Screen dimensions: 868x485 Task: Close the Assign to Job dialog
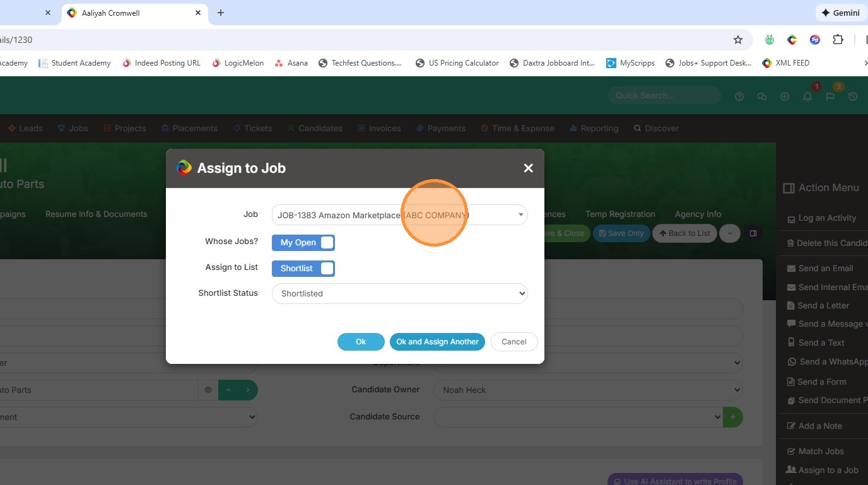coord(528,168)
